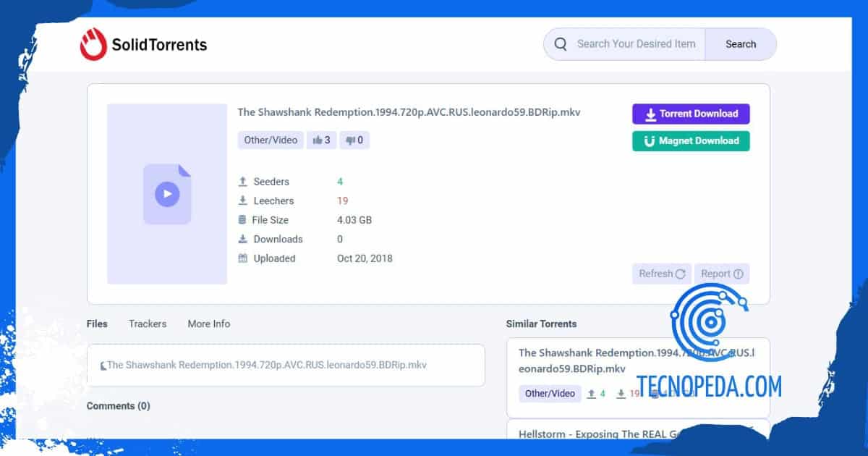
Task: Switch to the Trackers tab
Action: tap(148, 324)
